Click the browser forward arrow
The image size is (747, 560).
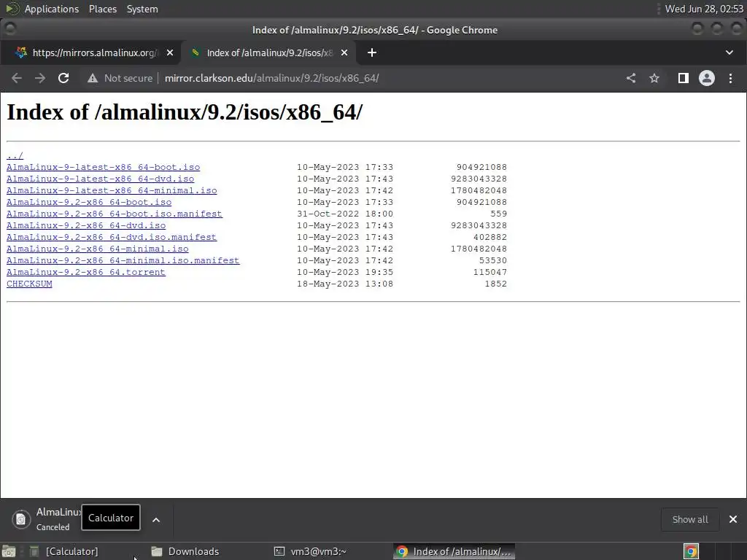[40, 78]
